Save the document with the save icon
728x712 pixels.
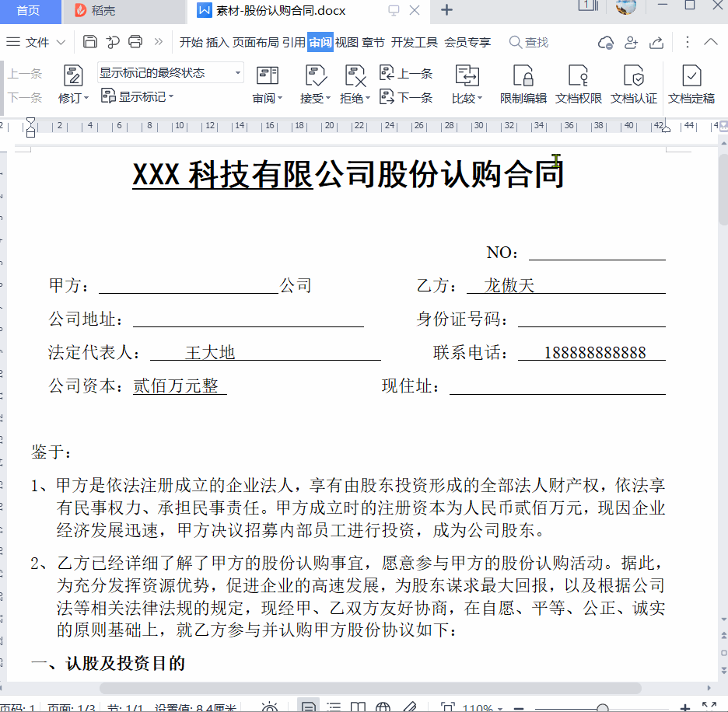click(x=89, y=42)
